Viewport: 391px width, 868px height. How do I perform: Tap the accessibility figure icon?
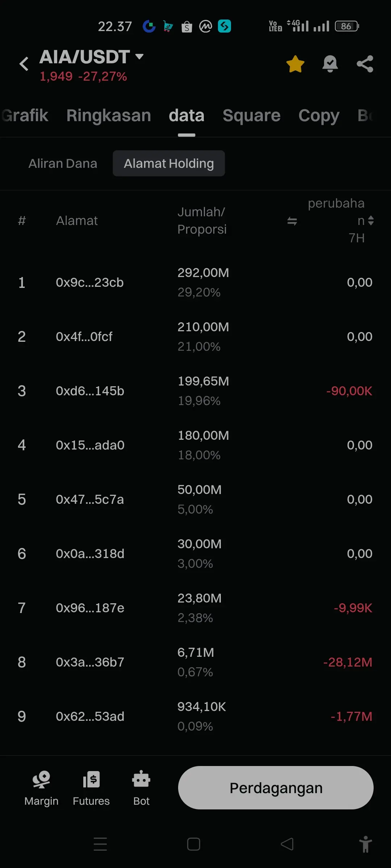click(x=365, y=844)
